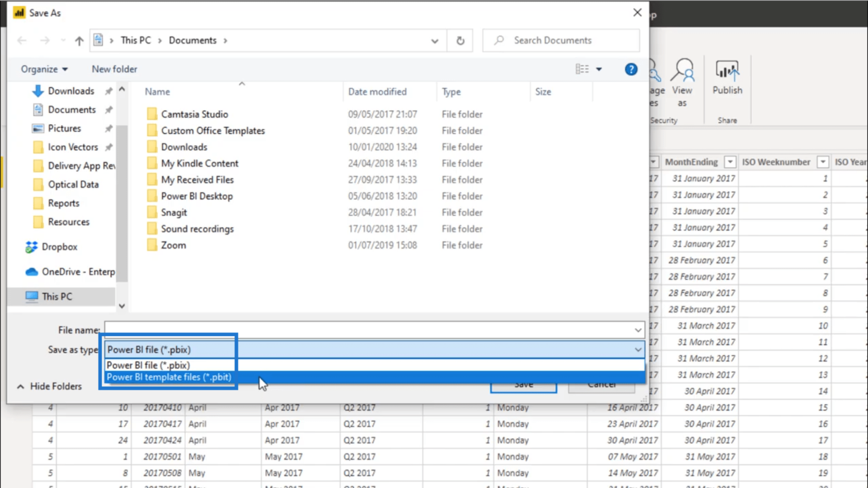Select the Power BI Desktop folder

pyautogui.click(x=197, y=196)
